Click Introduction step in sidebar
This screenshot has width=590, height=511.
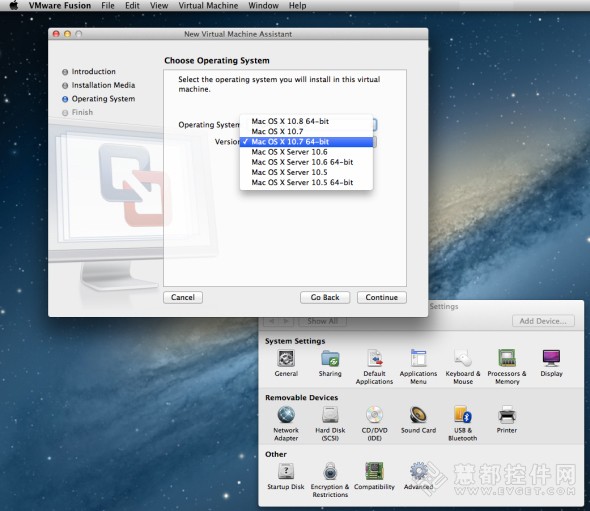pyautogui.click(x=93, y=71)
